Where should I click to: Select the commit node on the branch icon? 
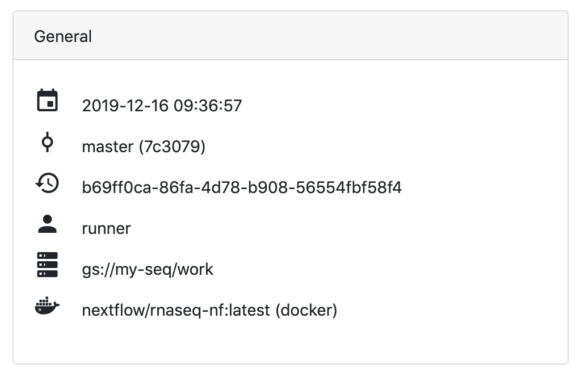coord(48,141)
